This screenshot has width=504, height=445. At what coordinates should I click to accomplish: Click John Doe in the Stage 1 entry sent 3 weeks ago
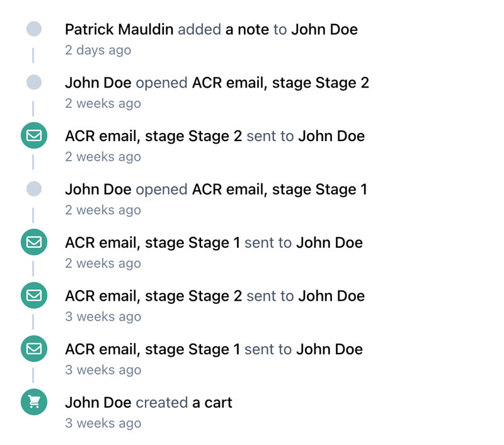(329, 349)
